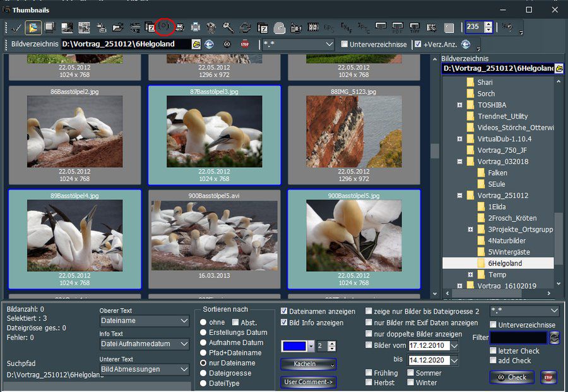Disable the 'Dateinamen anzeigen' checkbox
This screenshot has height=392, width=568.
tap(284, 311)
